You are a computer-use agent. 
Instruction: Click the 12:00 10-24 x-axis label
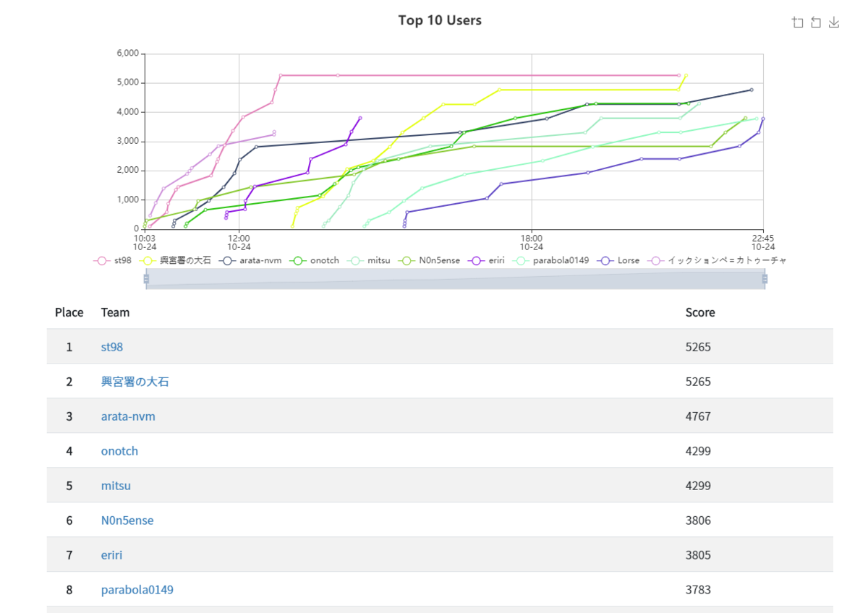coord(239,242)
